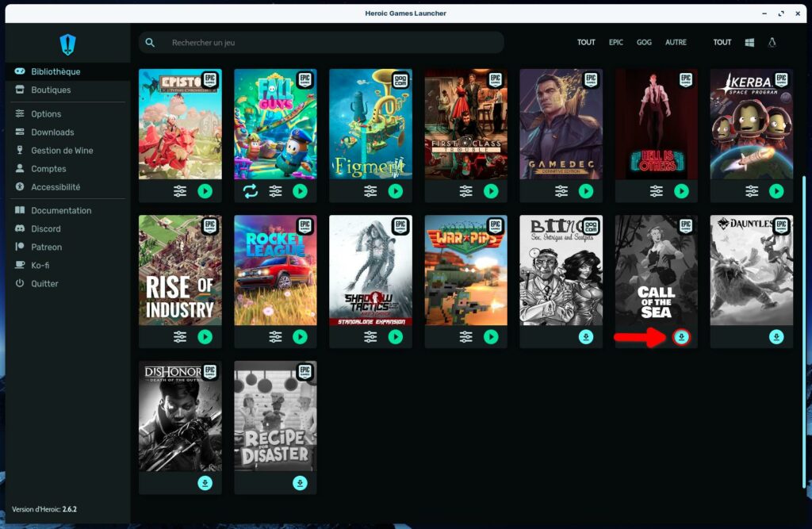Open settings sliders icon under Rocket League
Image resolution: width=812 pixels, height=529 pixels.
275,337
